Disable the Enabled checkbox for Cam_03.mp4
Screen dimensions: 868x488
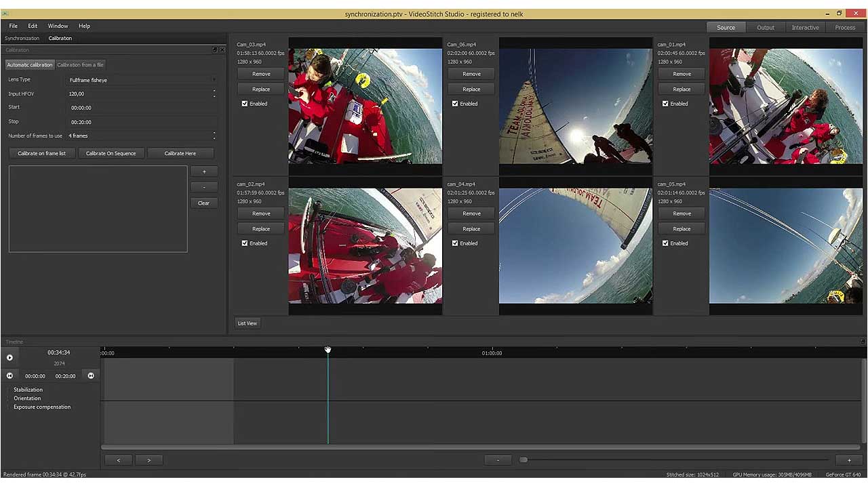245,103
